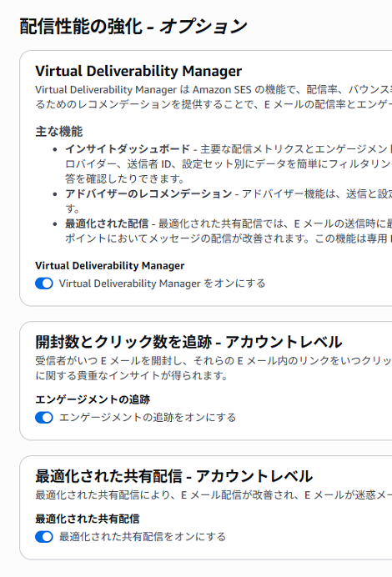Click label 'Virtual Deliverability Manager をオンにする'
The image size is (392, 577).
click(162, 283)
